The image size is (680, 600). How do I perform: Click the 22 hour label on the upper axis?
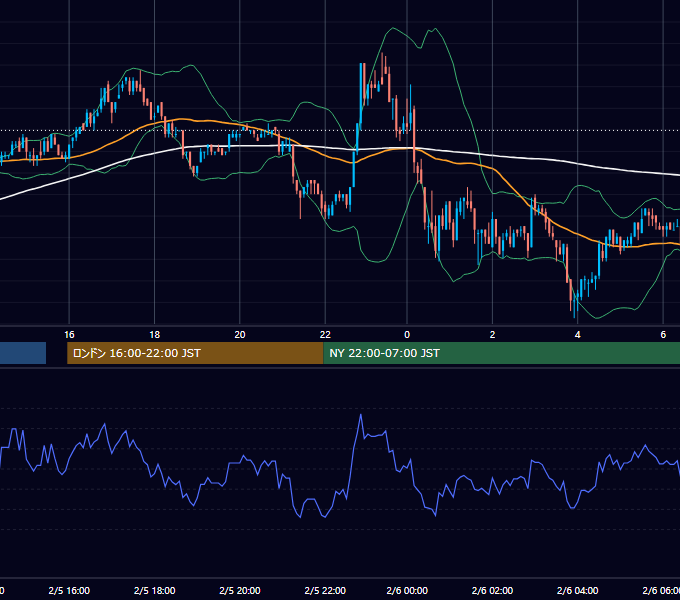point(325,335)
